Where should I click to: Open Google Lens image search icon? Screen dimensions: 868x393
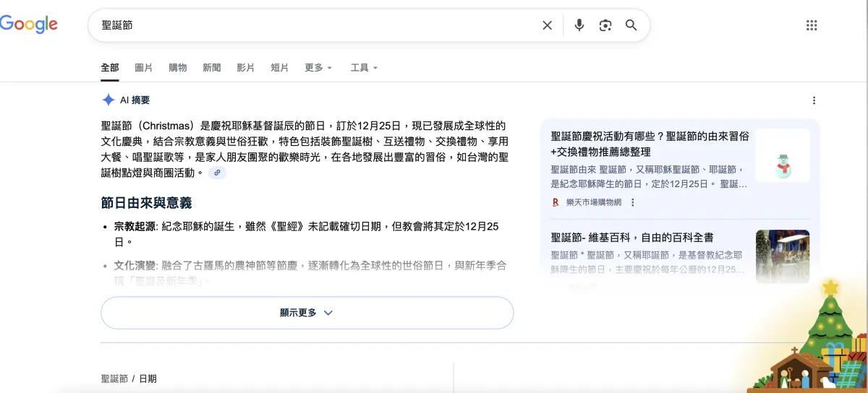605,25
